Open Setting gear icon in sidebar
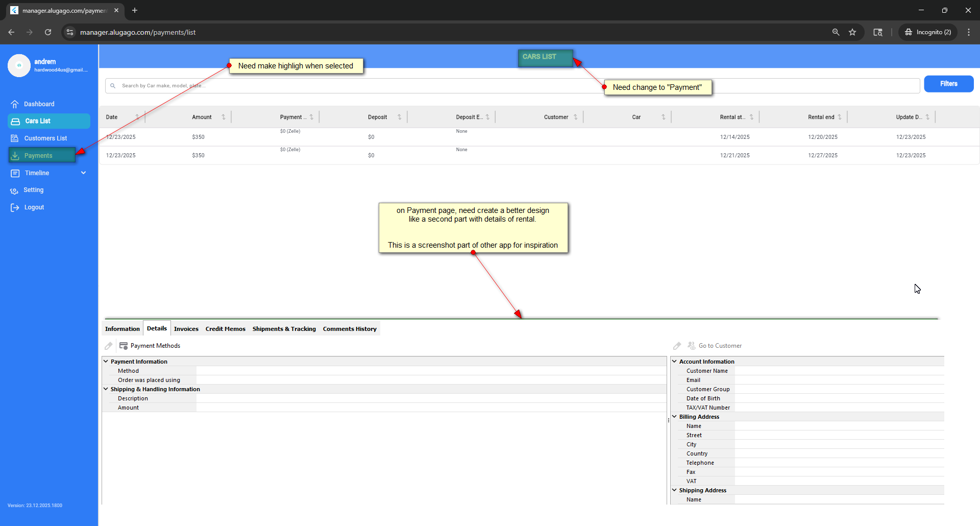The width and height of the screenshot is (980, 526). pos(14,190)
